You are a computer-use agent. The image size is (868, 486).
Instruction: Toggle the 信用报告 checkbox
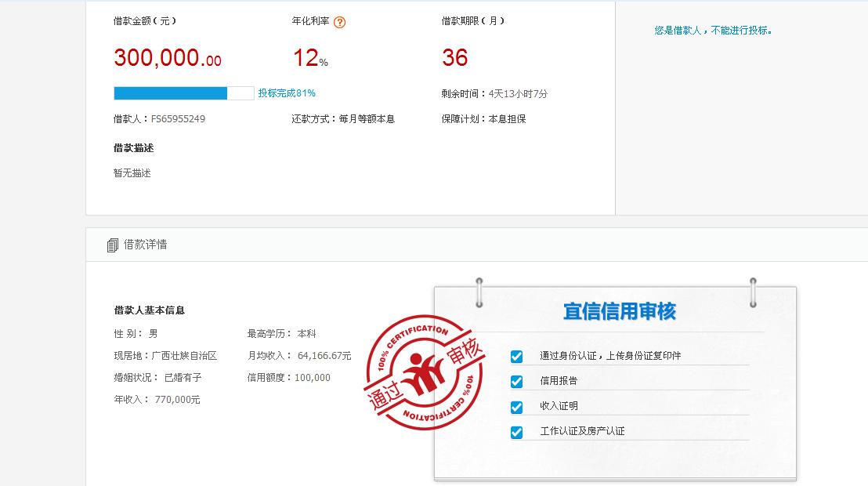(x=516, y=381)
